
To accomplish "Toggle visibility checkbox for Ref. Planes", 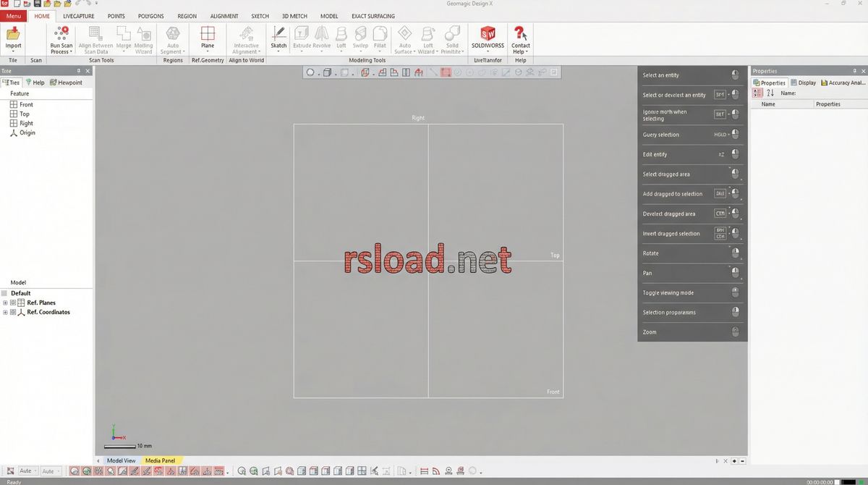I will pyautogui.click(x=13, y=303).
